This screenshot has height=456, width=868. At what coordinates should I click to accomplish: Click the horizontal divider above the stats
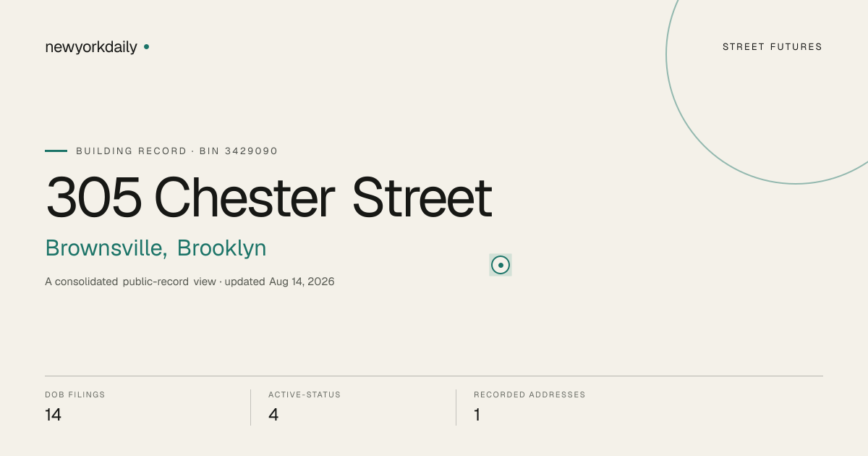434,376
